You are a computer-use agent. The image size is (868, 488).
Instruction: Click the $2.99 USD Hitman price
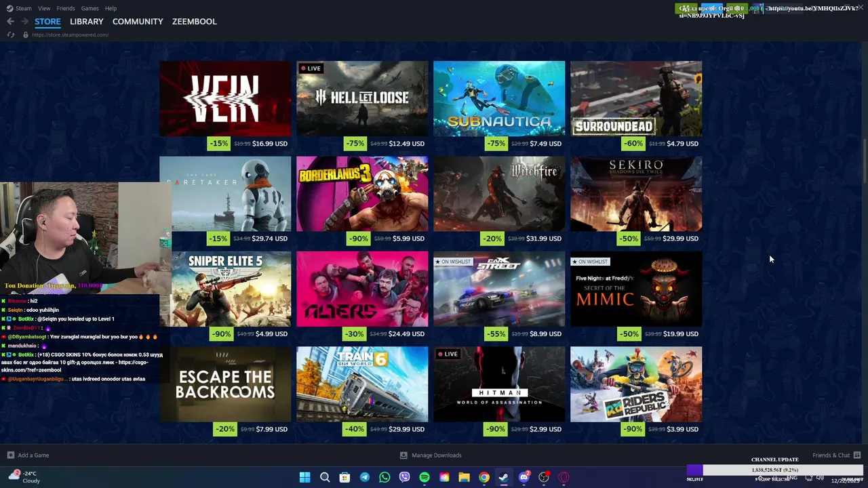[545, 429]
